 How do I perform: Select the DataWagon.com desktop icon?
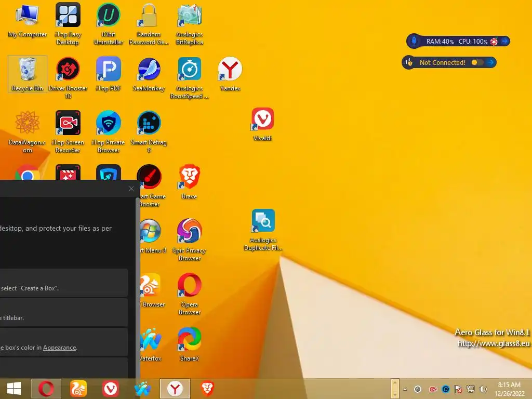point(28,131)
